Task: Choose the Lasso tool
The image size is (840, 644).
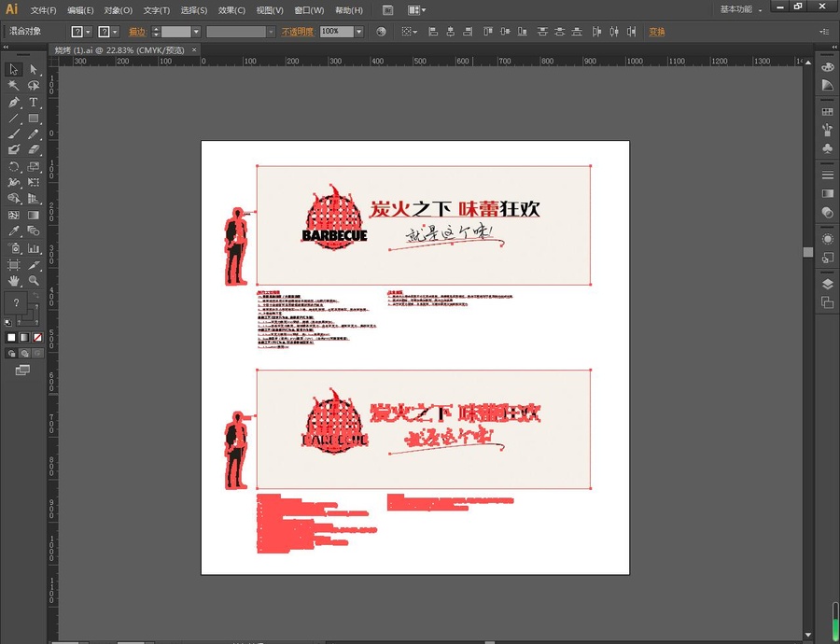Action: pyautogui.click(x=34, y=85)
